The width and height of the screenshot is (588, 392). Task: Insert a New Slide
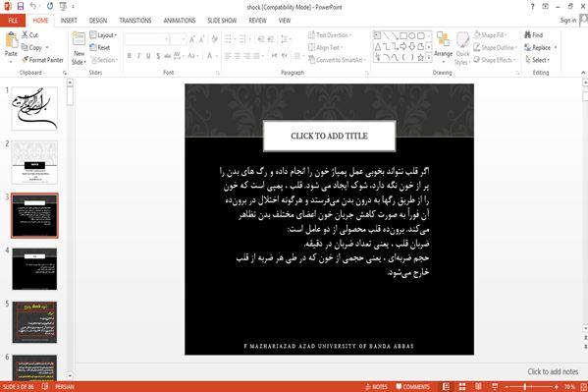coord(79,48)
